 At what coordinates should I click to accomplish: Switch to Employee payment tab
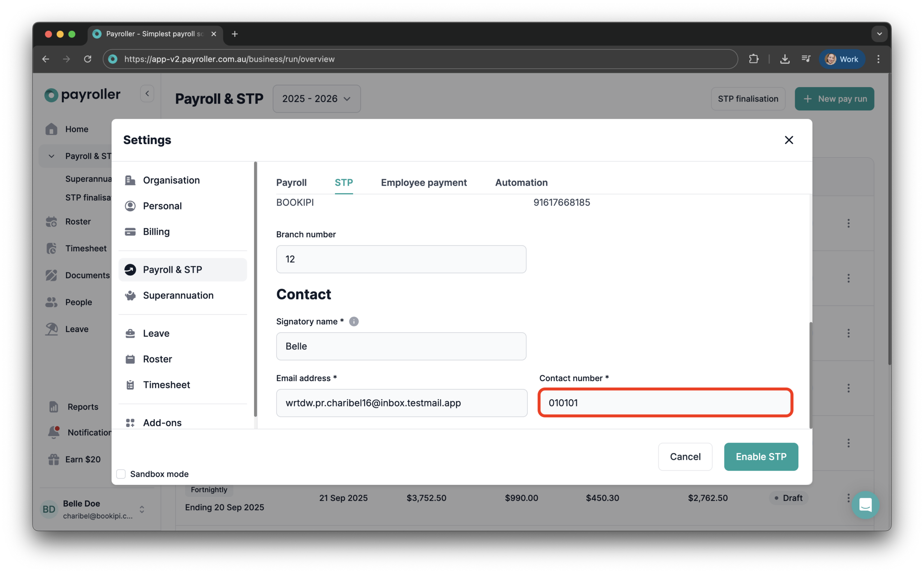[x=424, y=182]
